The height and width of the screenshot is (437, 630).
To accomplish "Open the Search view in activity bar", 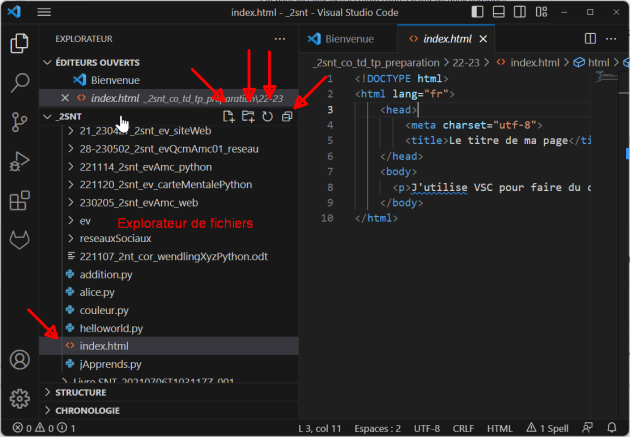I will coord(19,82).
